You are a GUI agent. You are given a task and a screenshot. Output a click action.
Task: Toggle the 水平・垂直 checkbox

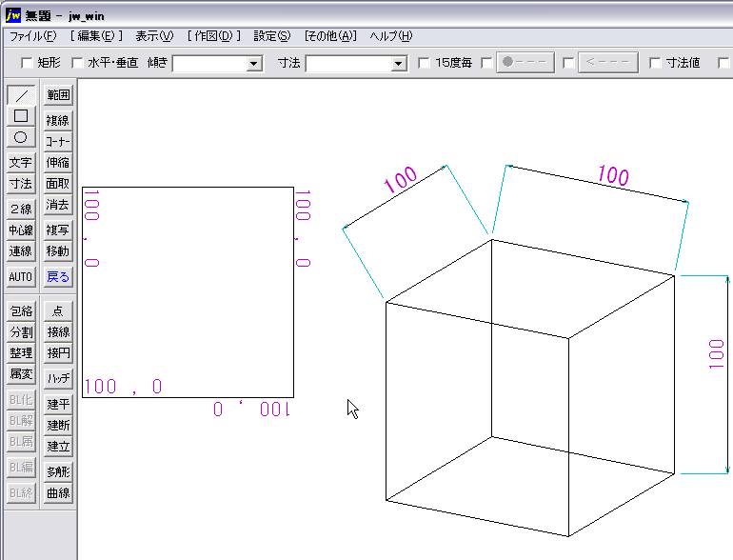tap(77, 62)
